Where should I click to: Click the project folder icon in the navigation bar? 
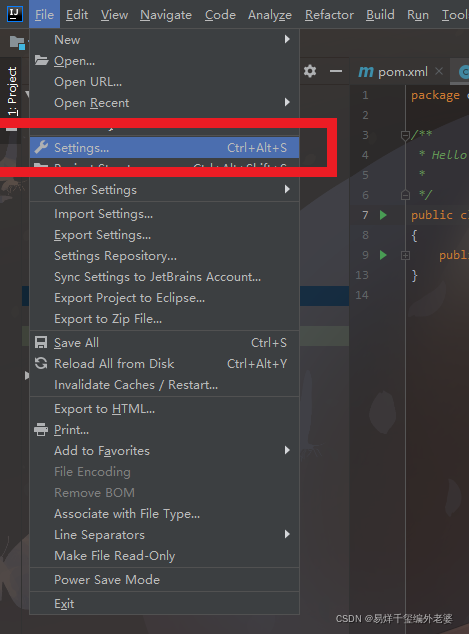pos(17,42)
